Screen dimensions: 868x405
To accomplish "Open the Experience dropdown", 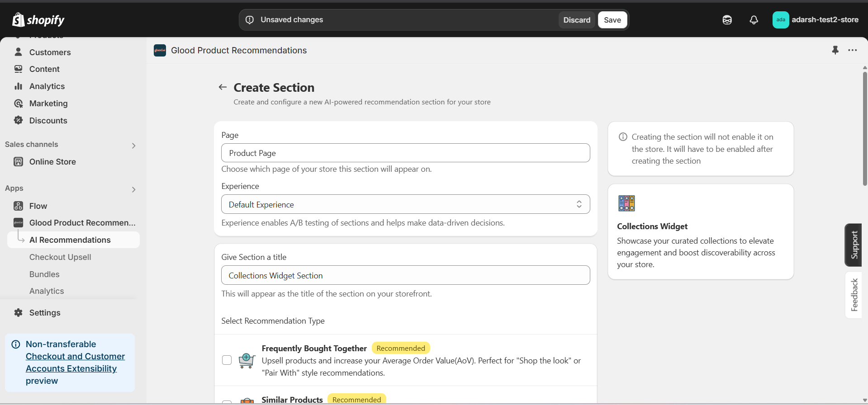I will [405, 204].
